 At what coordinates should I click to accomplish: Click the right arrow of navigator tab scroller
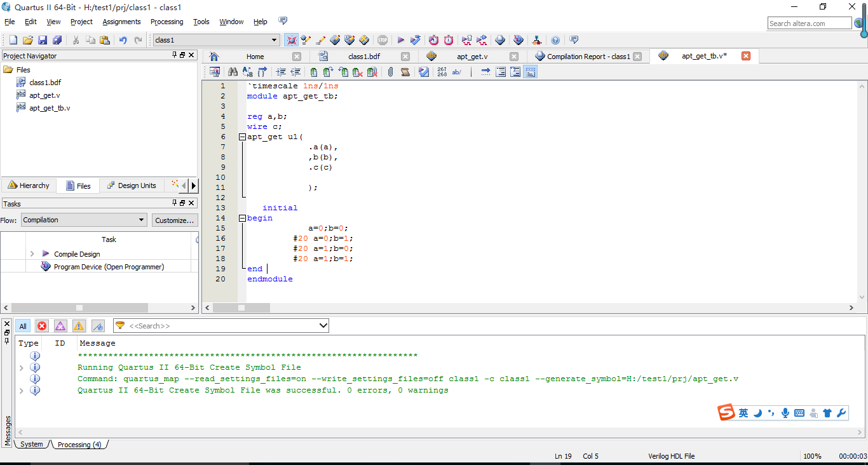click(194, 185)
